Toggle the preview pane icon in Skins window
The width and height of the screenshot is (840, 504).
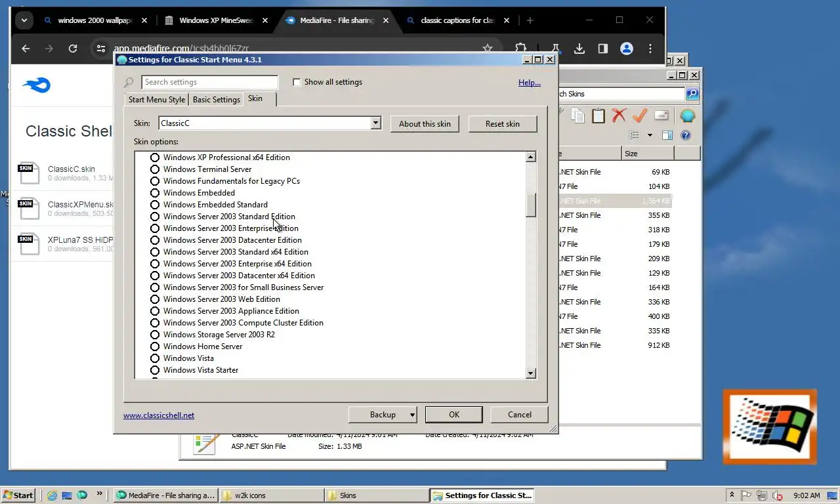pyautogui.click(x=667, y=135)
